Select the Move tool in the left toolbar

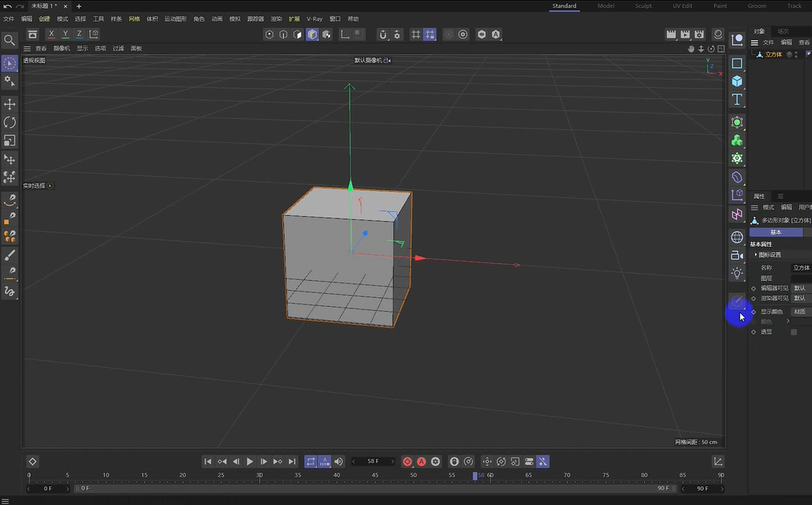[11, 104]
